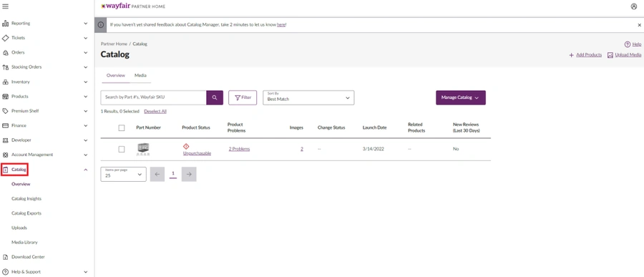
Task: Click the Finance card icon
Action: click(x=5, y=125)
